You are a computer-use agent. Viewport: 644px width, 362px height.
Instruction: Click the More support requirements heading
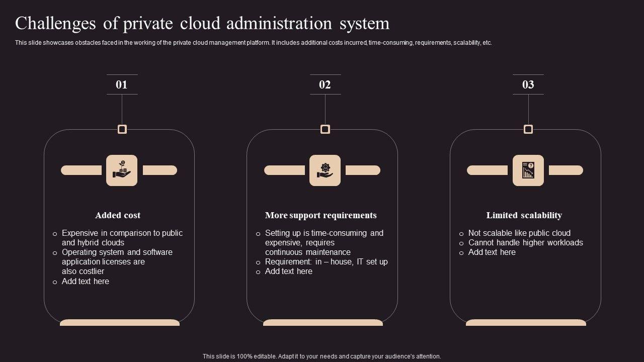(x=320, y=215)
